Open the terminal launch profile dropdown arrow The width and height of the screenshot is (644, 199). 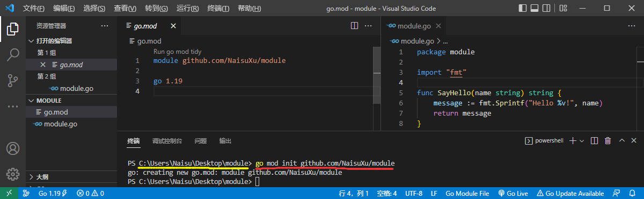pyautogui.click(x=582, y=141)
